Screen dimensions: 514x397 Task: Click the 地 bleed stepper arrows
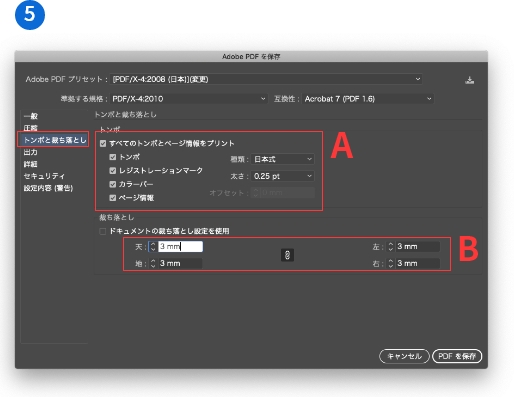(153, 264)
